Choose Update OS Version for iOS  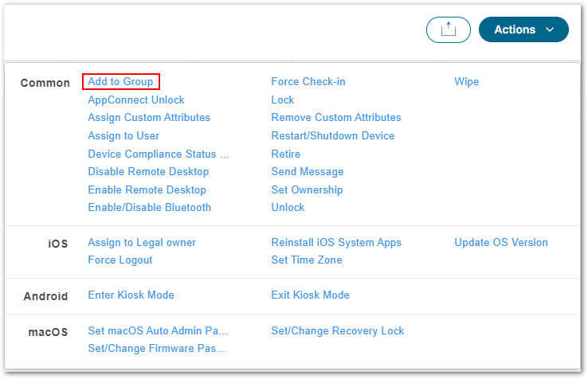(501, 242)
